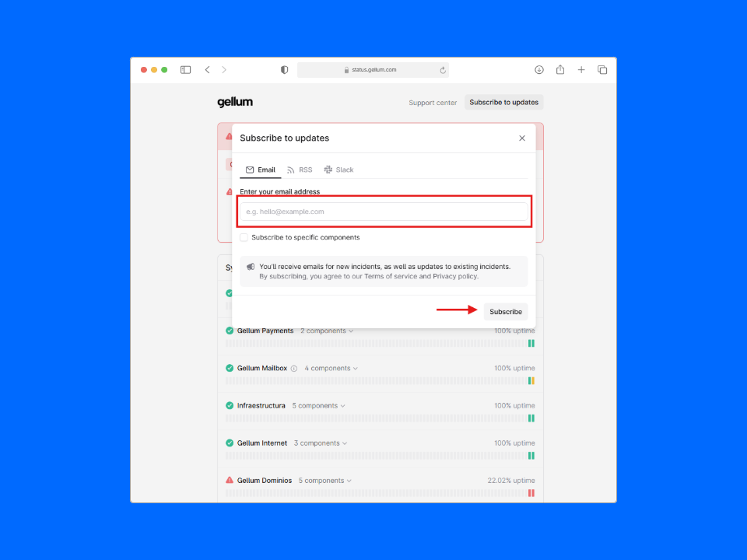747x560 pixels.
Task: Toggle the Safari sidebar icon
Action: 185,70
